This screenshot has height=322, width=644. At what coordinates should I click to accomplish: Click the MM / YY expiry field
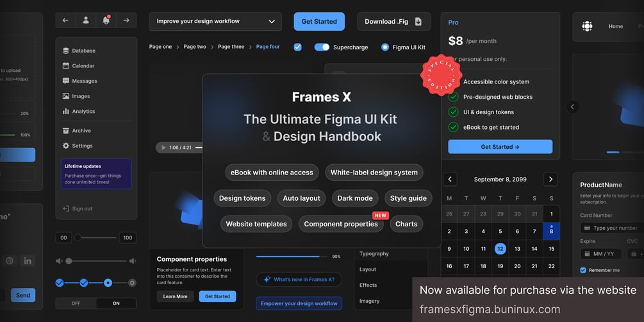pos(601,254)
